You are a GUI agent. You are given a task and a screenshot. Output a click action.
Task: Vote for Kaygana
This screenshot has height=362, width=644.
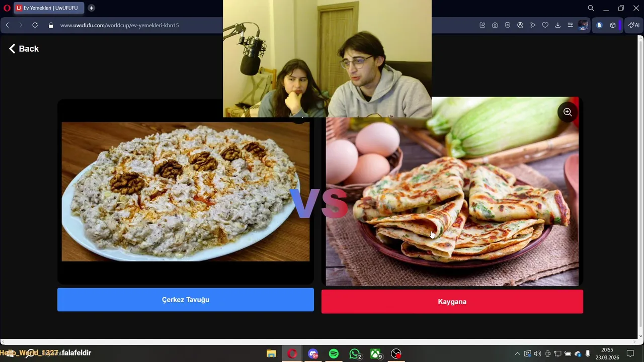[x=452, y=302]
